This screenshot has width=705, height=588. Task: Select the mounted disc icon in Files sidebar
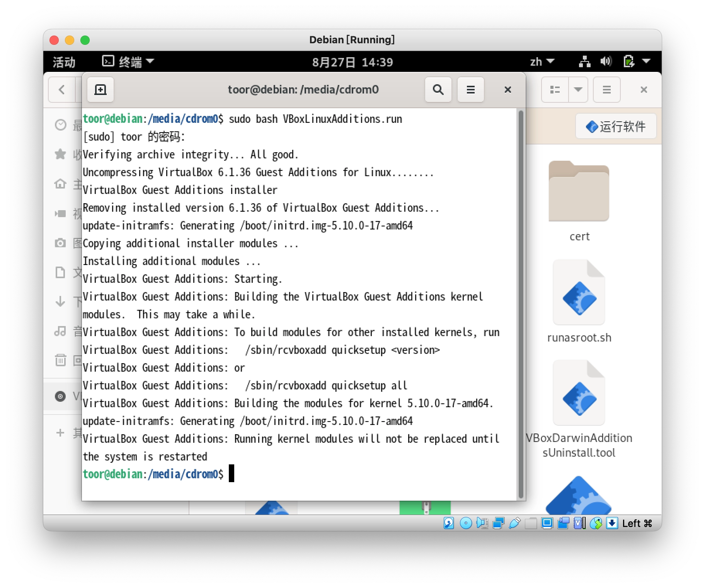coord(60,396)
